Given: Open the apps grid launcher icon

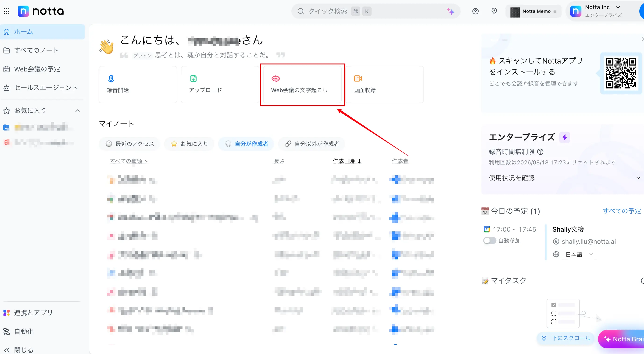Looking at the screenshot, I should pos(7,11).
